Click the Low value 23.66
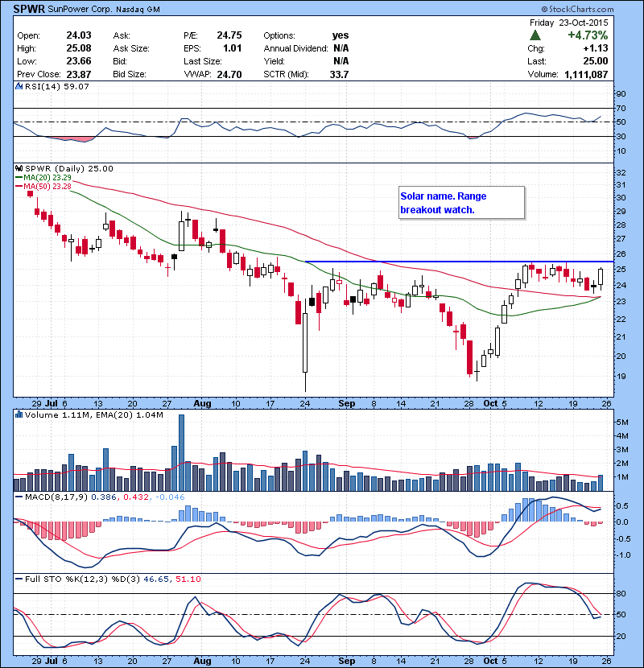The image size is (644, 668). click(x=79, y=61)
